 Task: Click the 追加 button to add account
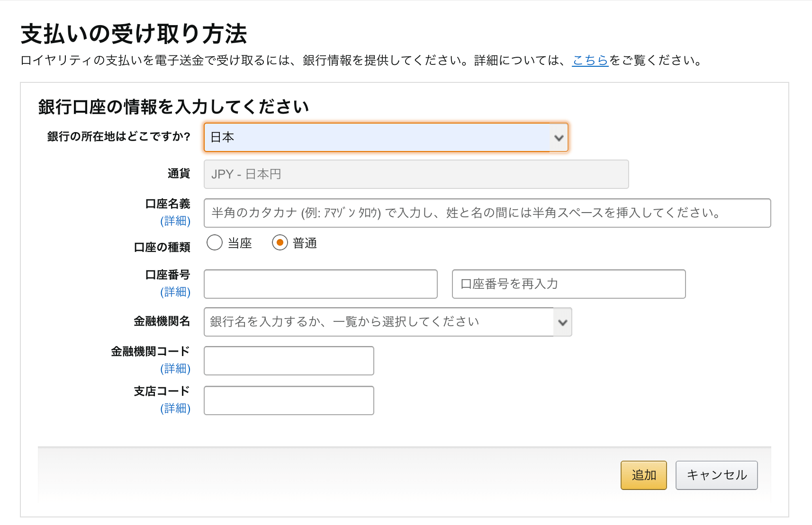[643, 475]
